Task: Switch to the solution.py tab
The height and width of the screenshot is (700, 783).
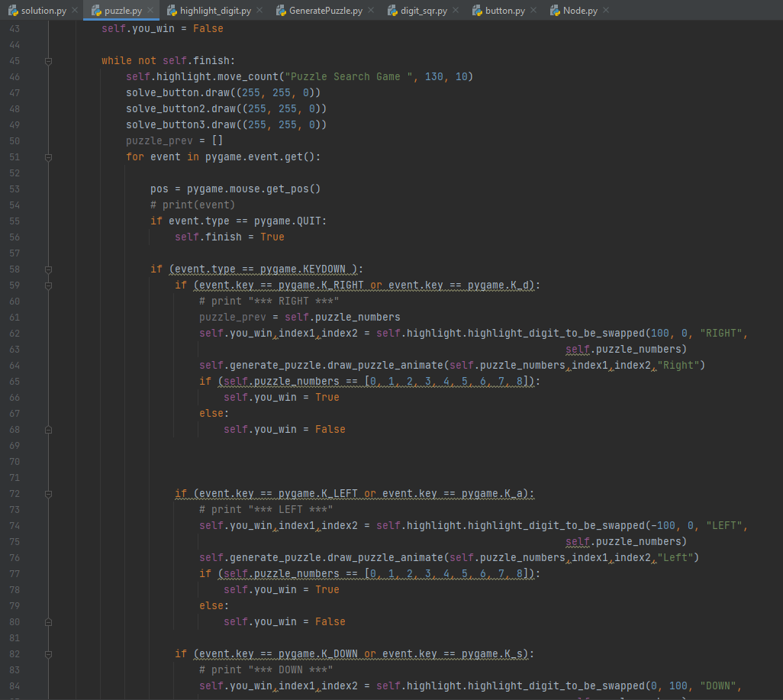Action: [x=42, y=11]
